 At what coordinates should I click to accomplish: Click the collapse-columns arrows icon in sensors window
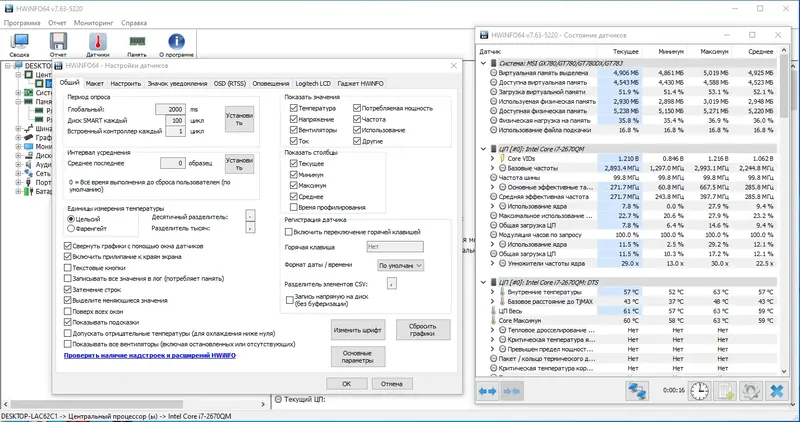pyautogui.click(x=512, y=391)
